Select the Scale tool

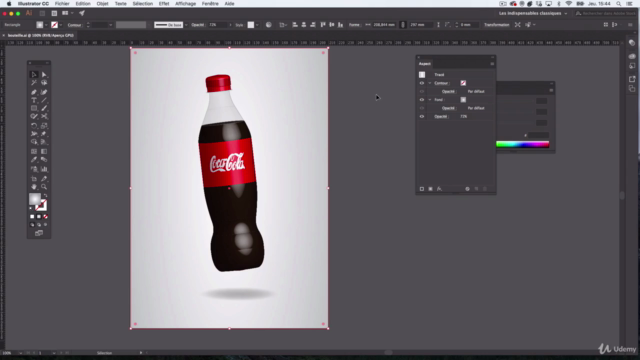point(44,126)
